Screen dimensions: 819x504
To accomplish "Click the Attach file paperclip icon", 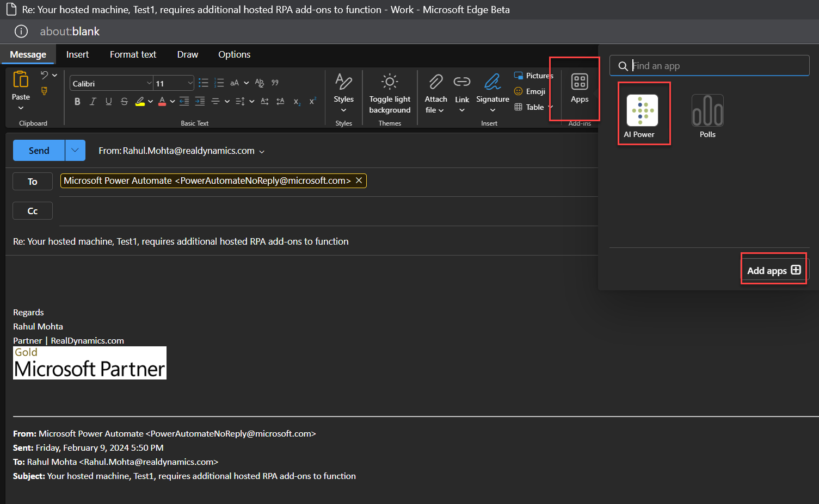I will click(436, 82).
